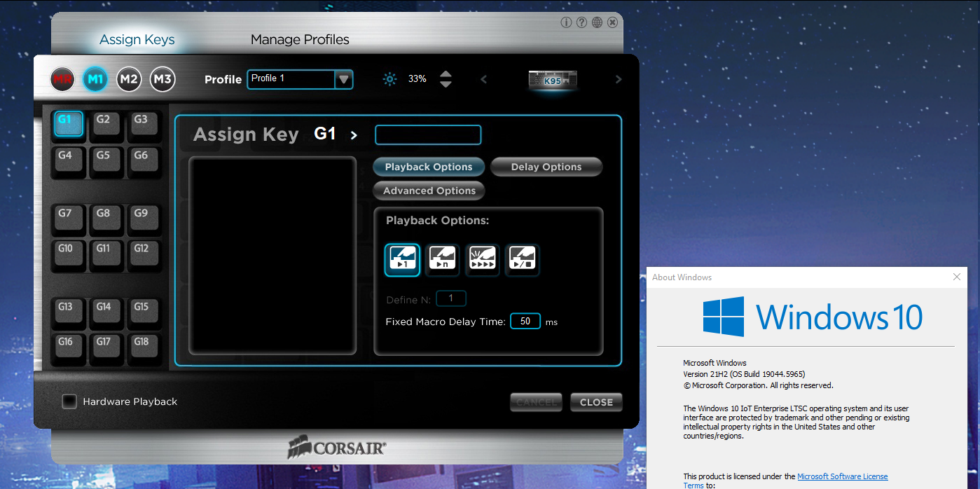Select the G13 macro key

tap(68, 311)
